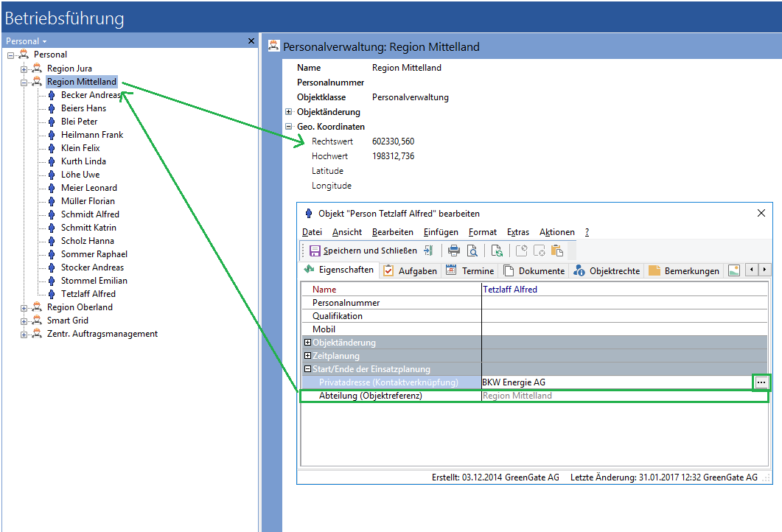Open the Bearbeiten menu
Screen dimensions: 782x532
tap(393, 232)
